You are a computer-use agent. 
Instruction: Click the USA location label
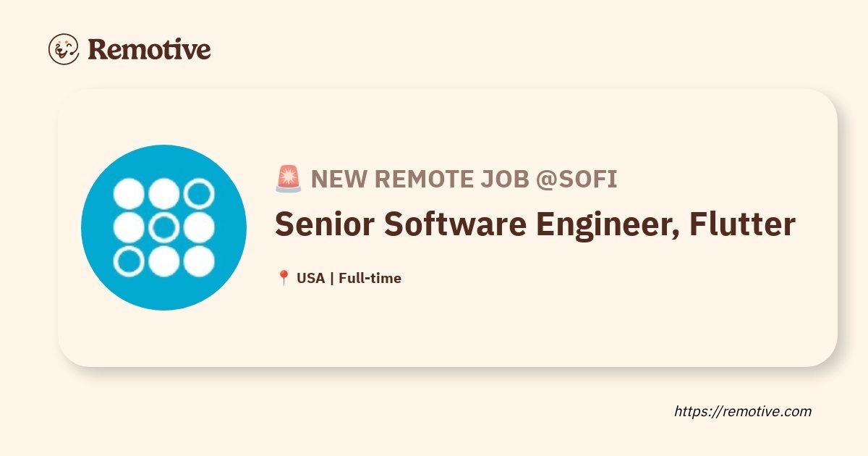tap(310, 278)
